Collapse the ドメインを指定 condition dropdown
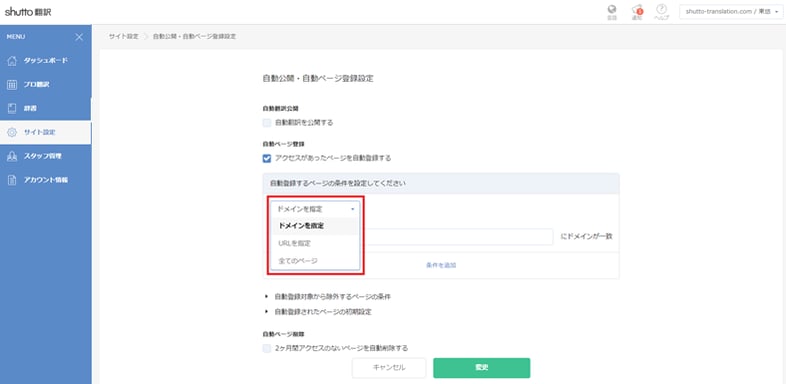786x384 pixels. (315, 209)
